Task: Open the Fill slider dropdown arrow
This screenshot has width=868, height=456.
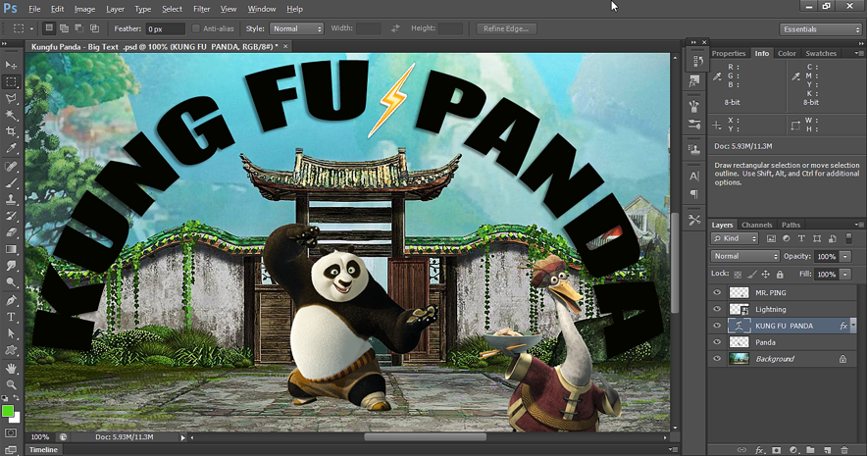Action: pos(845,274)
